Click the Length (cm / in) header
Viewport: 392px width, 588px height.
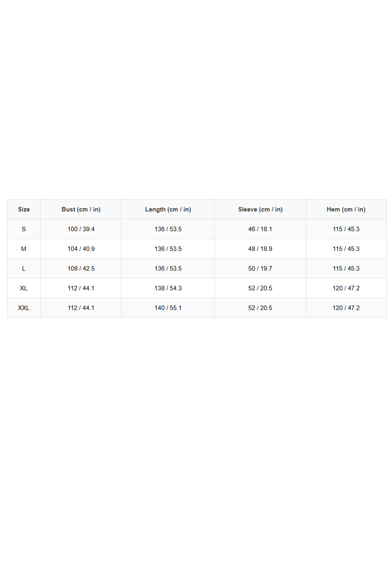[x=168, y=209]
